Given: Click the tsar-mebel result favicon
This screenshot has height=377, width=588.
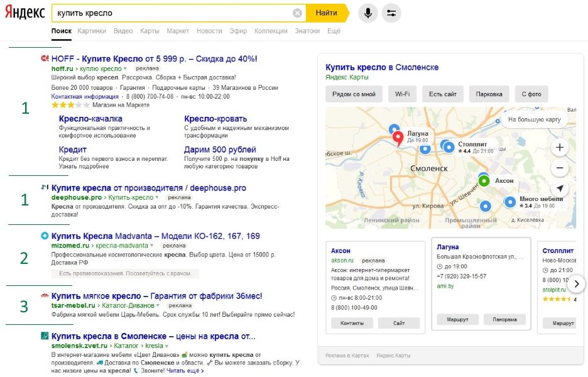Looking at the screenshot, I should point(45,295).
